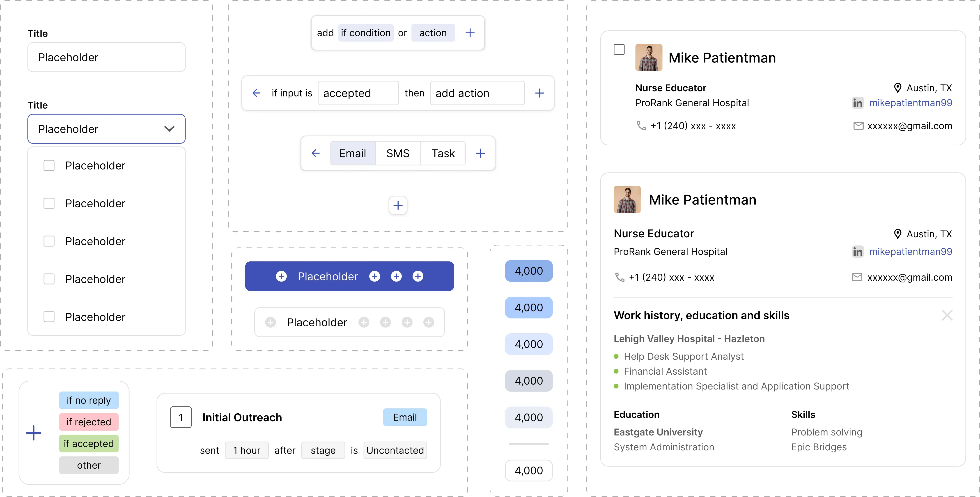Click the top Title Placeholder text field
This screenshot has width=980, height=497.
106,57
